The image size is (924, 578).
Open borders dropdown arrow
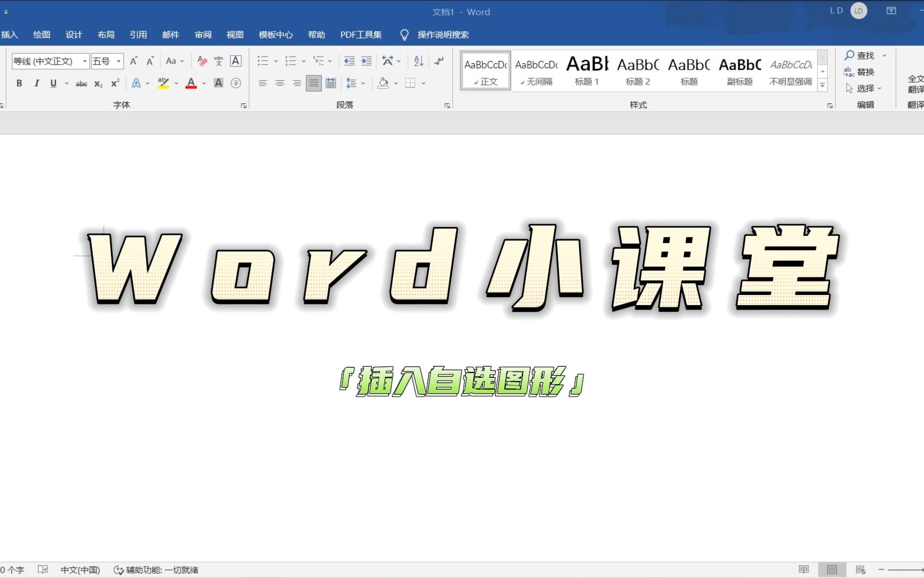tap(423, 83)
